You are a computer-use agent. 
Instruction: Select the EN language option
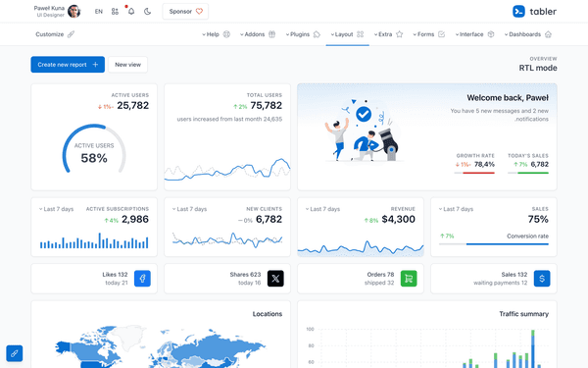99,11
